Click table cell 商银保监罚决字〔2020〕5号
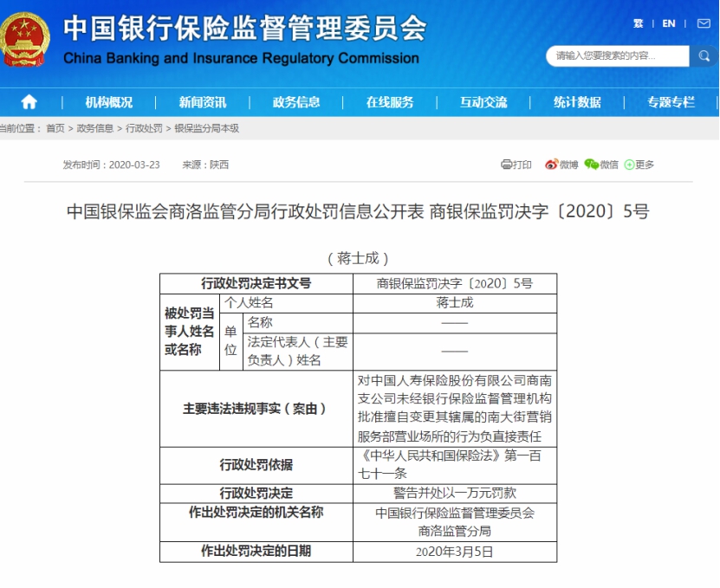The height and width of the screenshot is (588, 720). (455, 284)
